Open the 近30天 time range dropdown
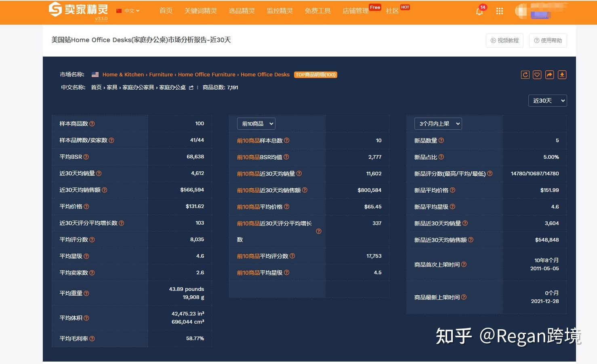Image resolution: width=597 pixels, height=364 pixels. (547, 100)
